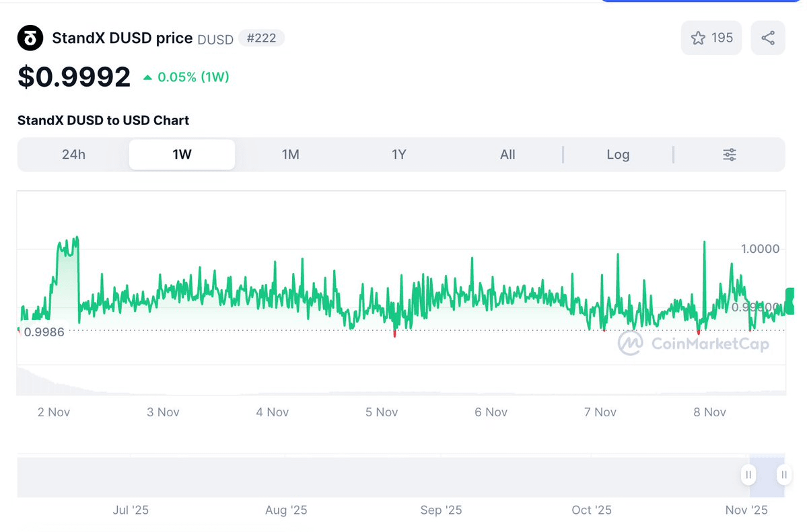This screenshot has width=807, height=532.
Task: Click the StandX DUSD coin logo
Action: [x=30, y=38]
